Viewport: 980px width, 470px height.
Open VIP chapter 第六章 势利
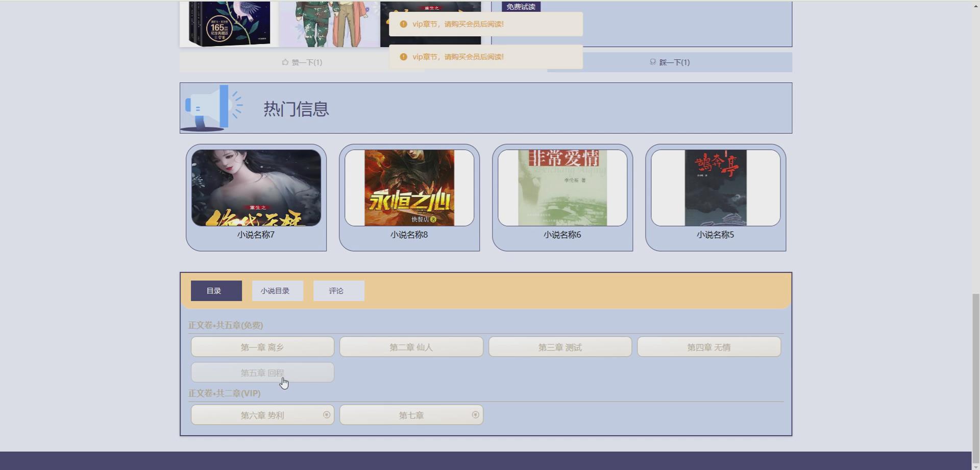(x=262, y=415)
